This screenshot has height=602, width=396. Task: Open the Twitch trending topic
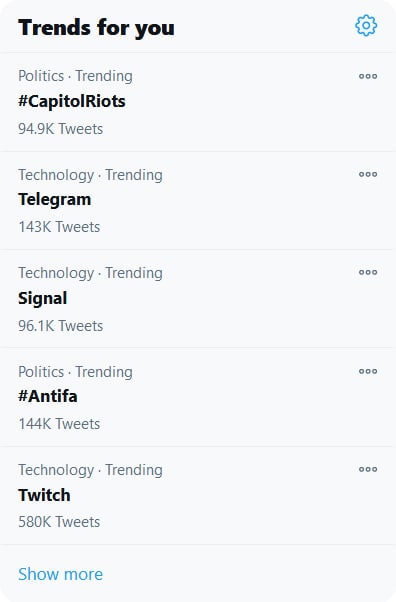point(44,495)
